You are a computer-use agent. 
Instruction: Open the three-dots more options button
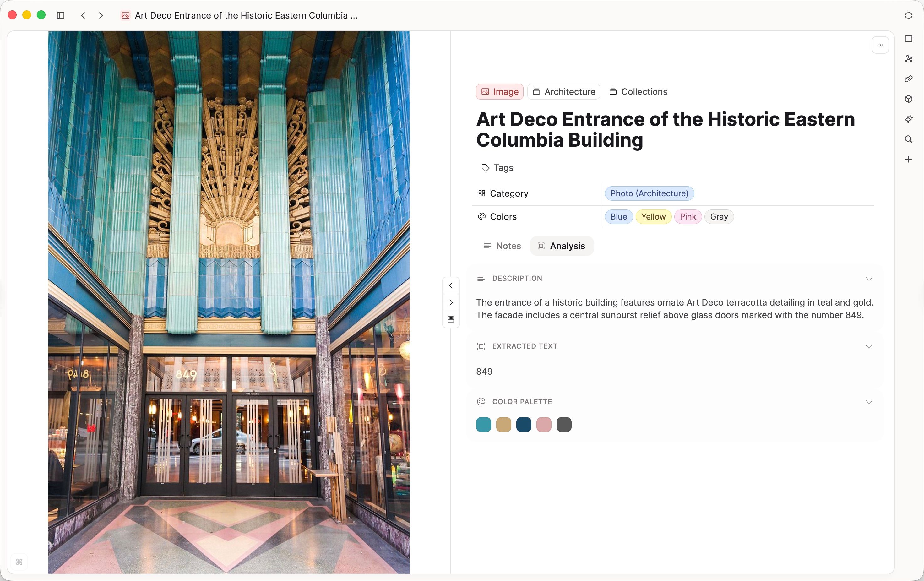(880, 45)
